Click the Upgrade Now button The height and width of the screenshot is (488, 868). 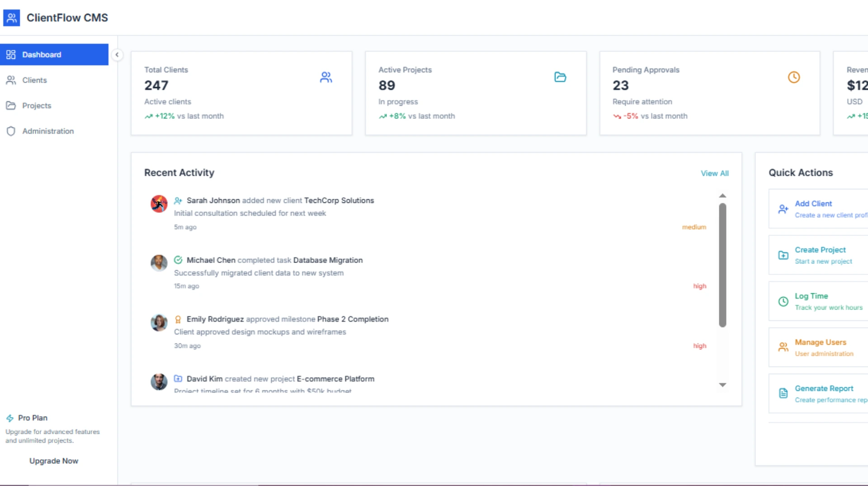tap(54, 461)
